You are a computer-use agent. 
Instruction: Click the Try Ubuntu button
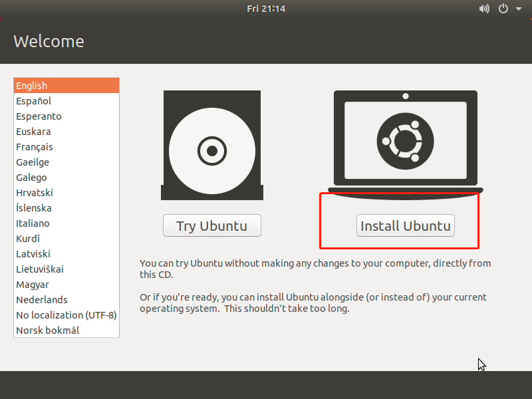(212, 225)
